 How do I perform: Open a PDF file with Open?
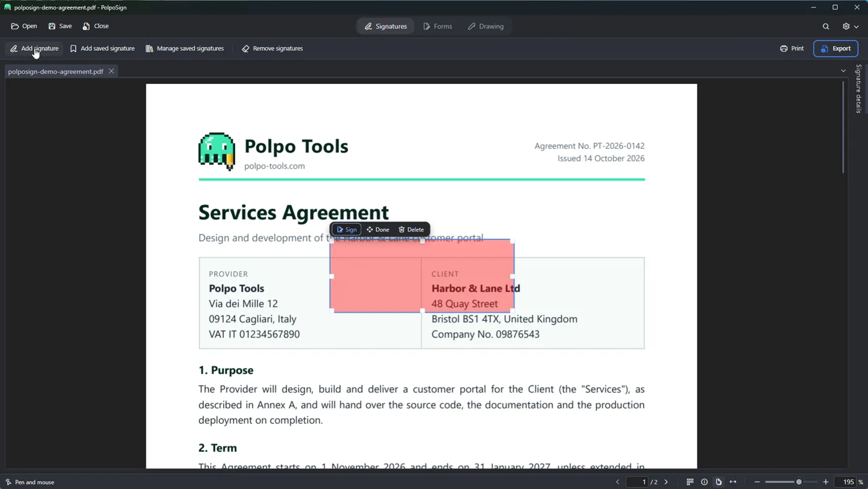(24, 26)
